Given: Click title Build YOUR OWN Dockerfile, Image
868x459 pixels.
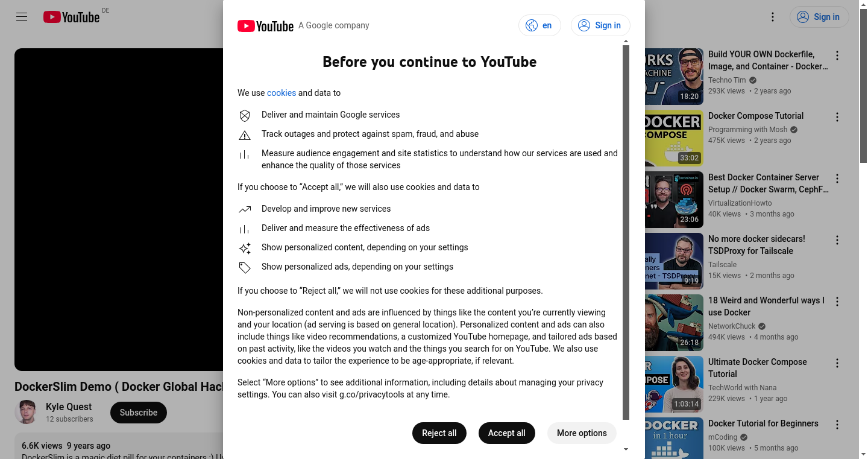Looking at the screenshot, I should pyautogui.click(x=768, y=60).
